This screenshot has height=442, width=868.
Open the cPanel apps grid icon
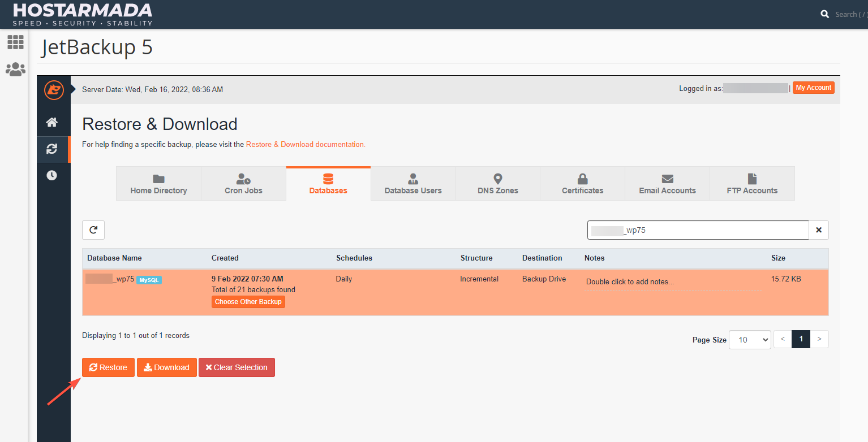pos(15,42)
